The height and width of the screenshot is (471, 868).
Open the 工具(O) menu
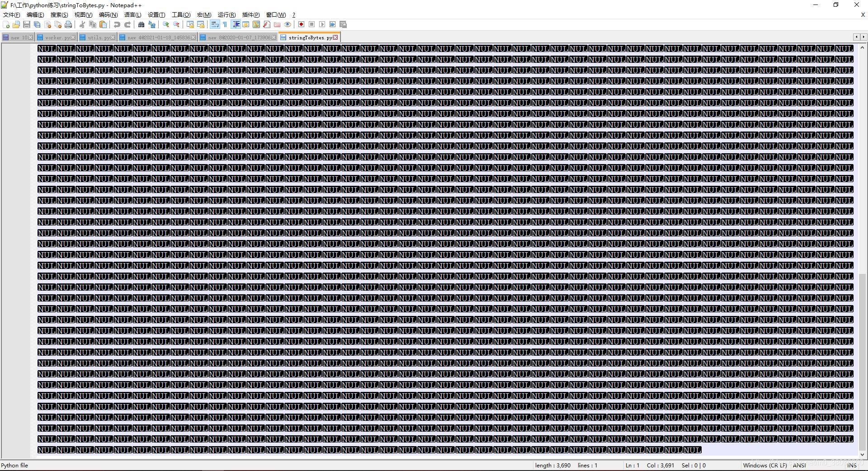click(181, 15)
